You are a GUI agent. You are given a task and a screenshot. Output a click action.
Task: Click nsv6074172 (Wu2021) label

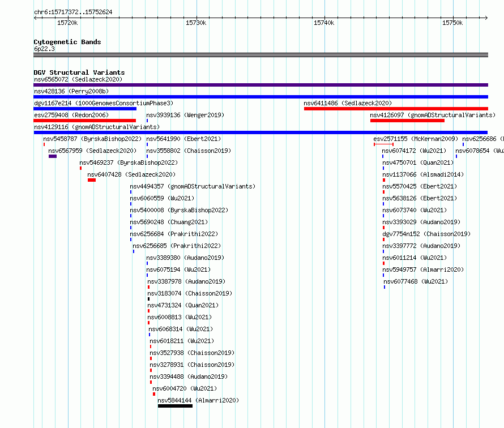415,151
